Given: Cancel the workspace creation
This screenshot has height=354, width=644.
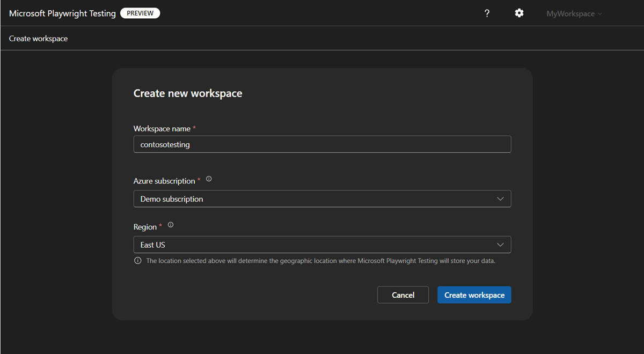Looking at the screenshot, I should tap(403, 294).
